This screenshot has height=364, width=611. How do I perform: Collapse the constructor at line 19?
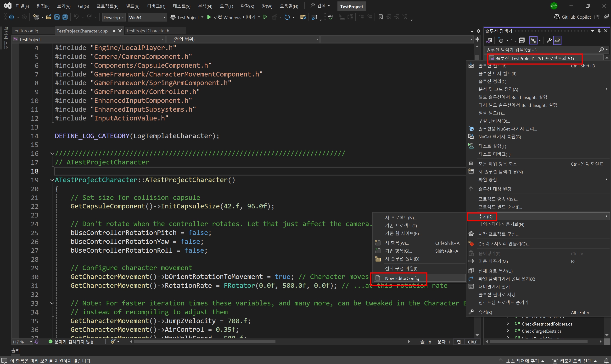(x=52, y=180)
